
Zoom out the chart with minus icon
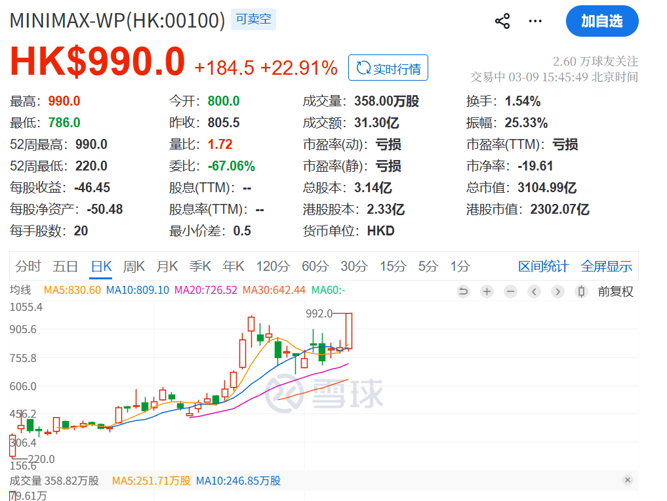[511, 291]
